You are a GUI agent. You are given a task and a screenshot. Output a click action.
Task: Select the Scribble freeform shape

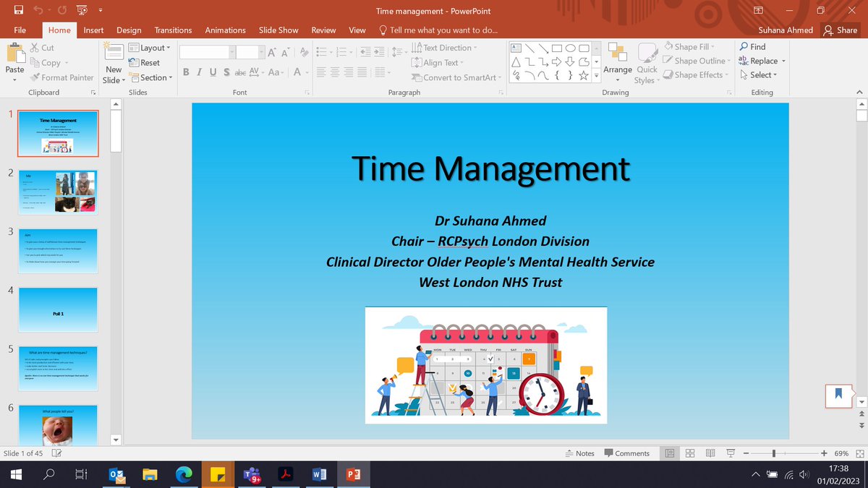516,75
